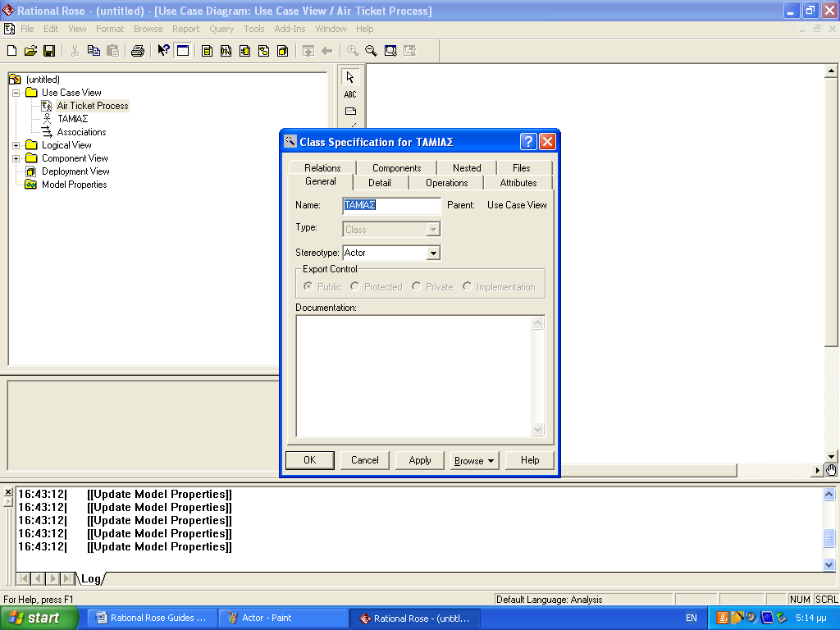
Task: Switch to Actor - Paint taskbar item
Action: 282,618
